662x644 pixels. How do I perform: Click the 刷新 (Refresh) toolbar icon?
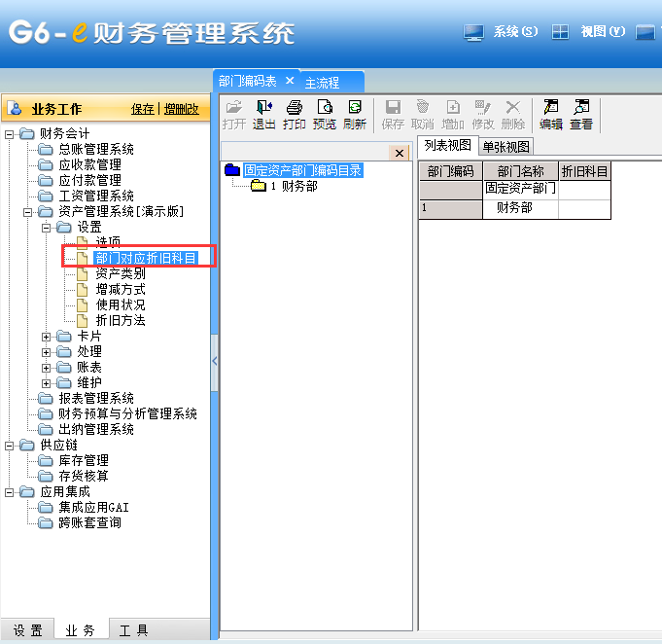coord(355,115)
